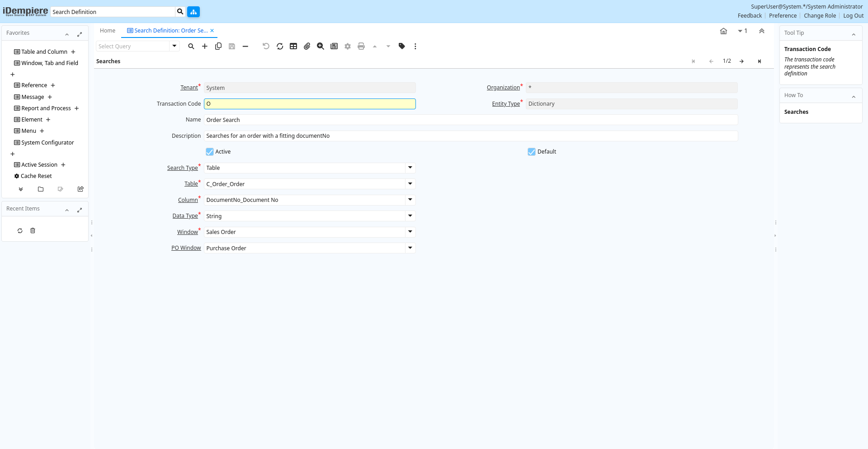Click the Find Record magnifier toolbar icon

coord(191,46)
